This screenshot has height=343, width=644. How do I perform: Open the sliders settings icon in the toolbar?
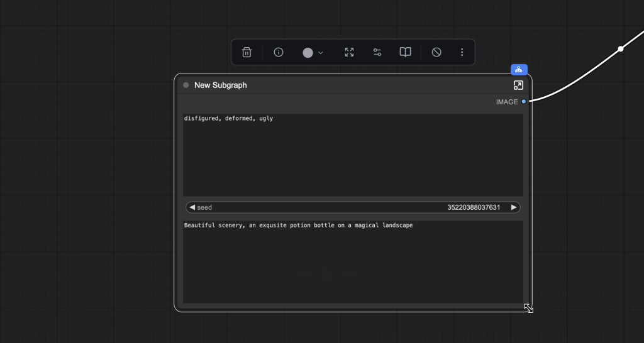(377, 52)
